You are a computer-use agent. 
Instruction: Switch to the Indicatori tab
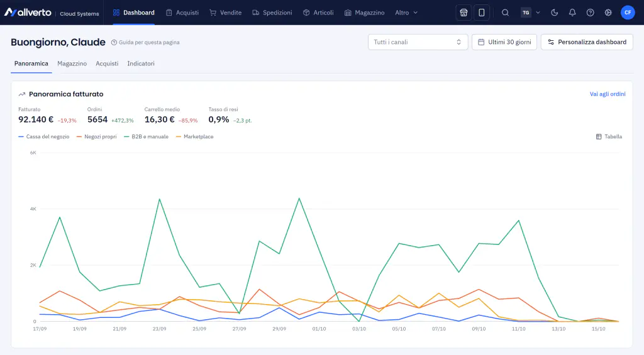141,63
